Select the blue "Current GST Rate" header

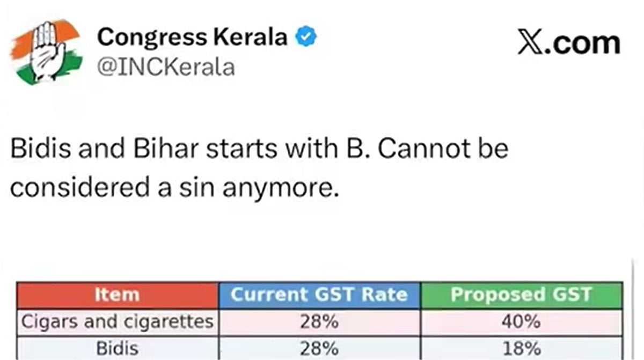(x=319, y=295)
